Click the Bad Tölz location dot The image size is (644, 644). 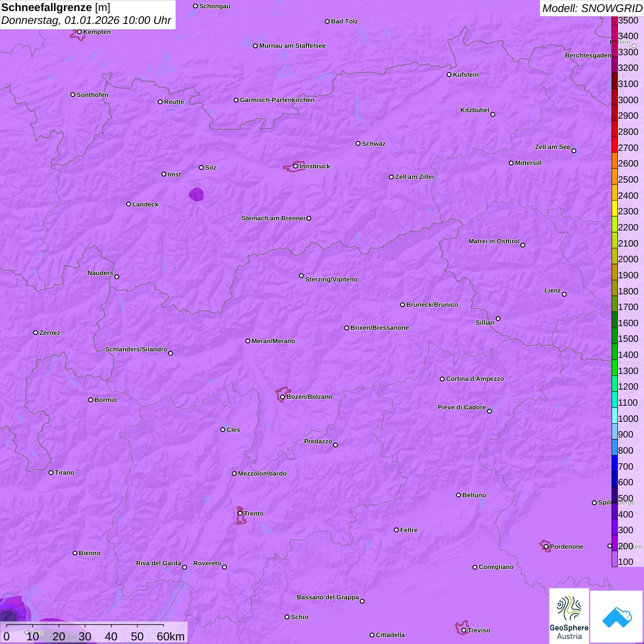(327, 21)
